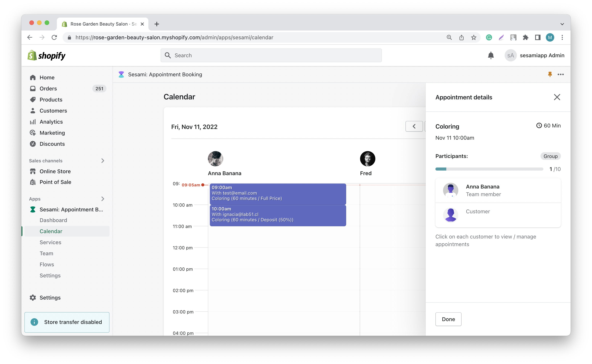Image resolution: width=592 pixels, height=364 pixels.
Task: Click the browser back arrow
Action: point(30,37)
